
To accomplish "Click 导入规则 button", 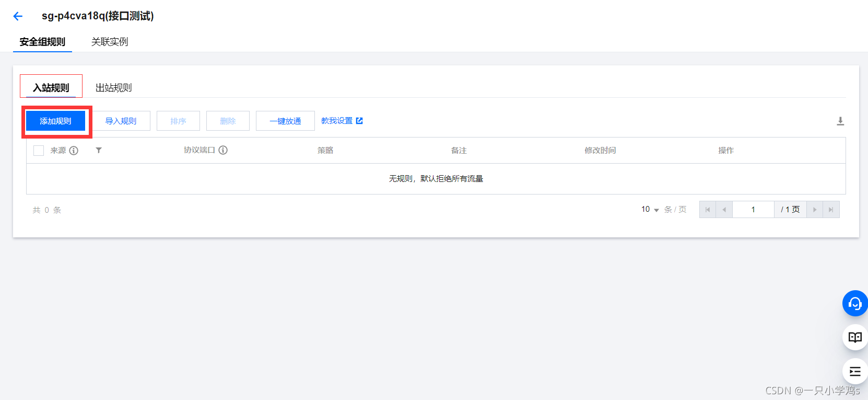I will tap(121, 121).
